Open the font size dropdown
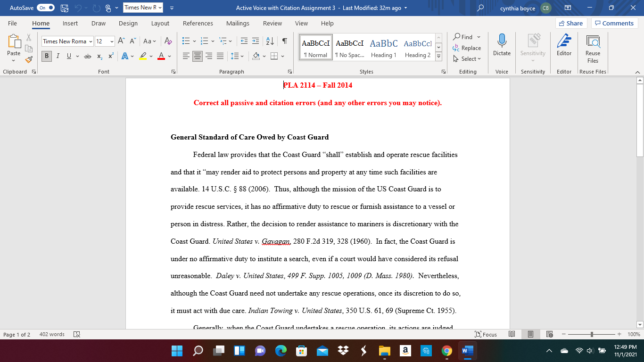 (112, 41)
